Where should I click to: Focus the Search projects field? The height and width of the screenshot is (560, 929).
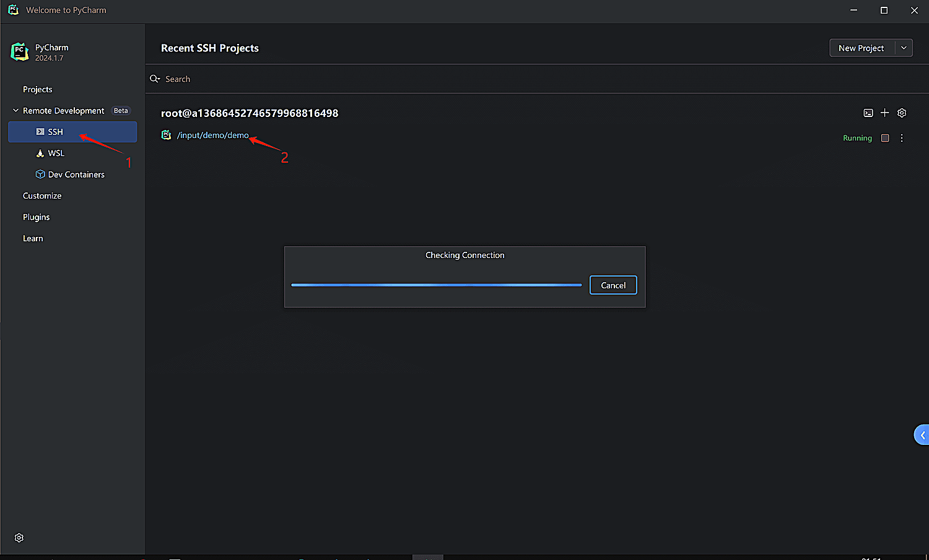click(x=537, y=79)
